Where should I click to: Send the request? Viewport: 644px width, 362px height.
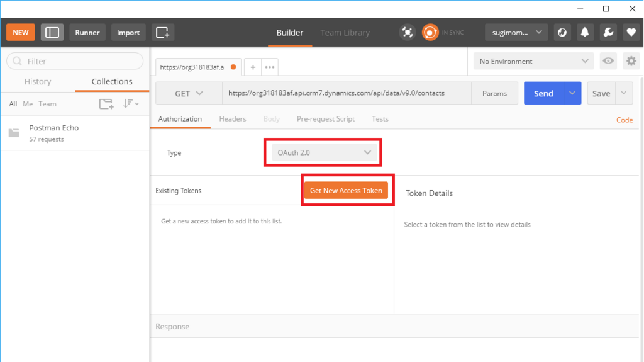tap(543, 93)
